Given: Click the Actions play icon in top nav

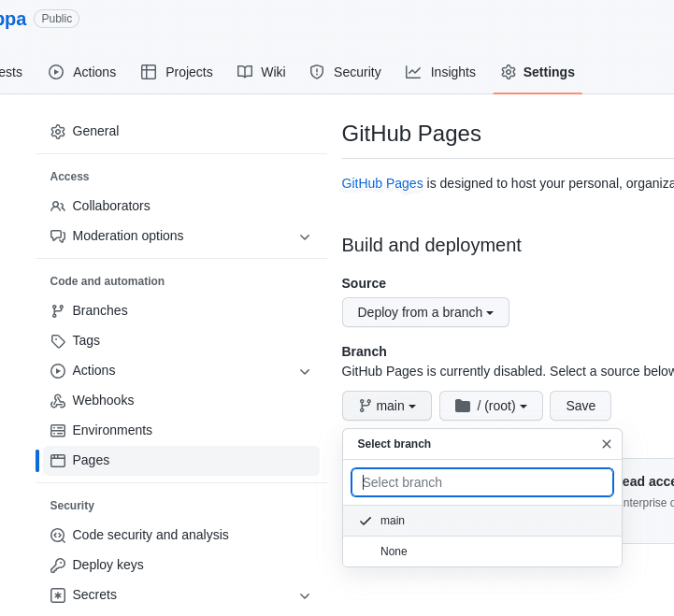Looking at the screenshot, I should pos(56,72).
